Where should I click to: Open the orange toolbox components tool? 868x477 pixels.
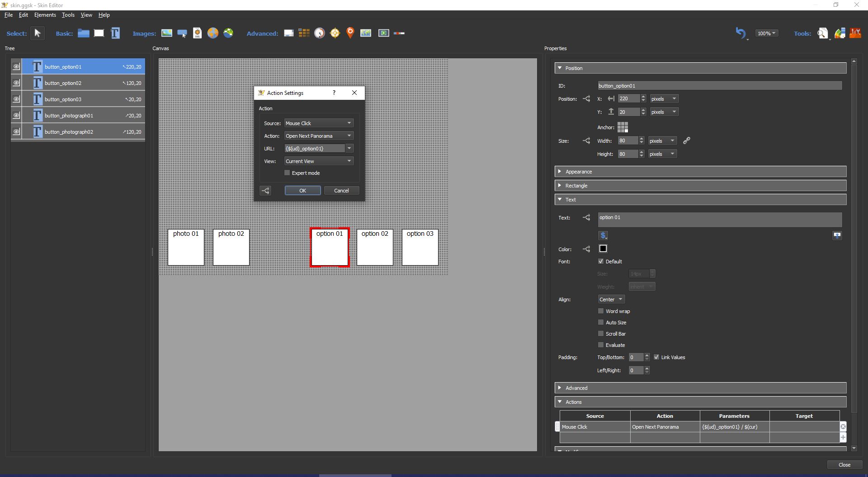[x=855, y=33]
